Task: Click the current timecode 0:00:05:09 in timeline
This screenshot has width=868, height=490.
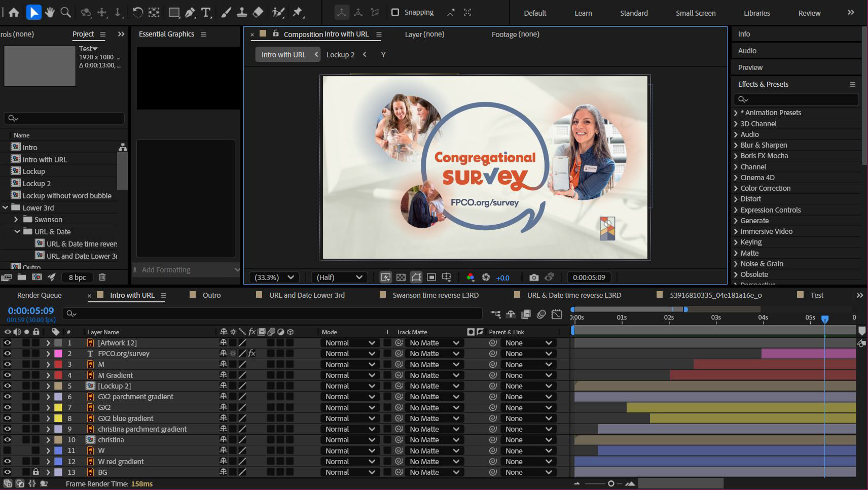Action: [31, 310]
